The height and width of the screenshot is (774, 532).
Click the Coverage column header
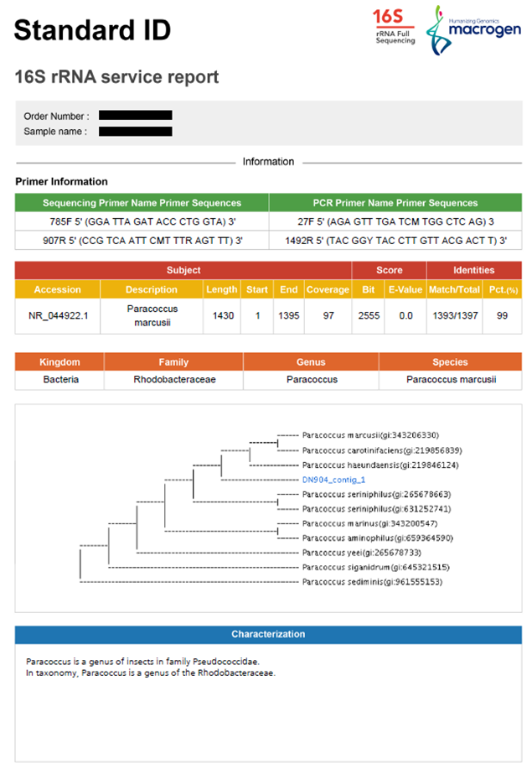pyautogui.click(x=328, y=289)
